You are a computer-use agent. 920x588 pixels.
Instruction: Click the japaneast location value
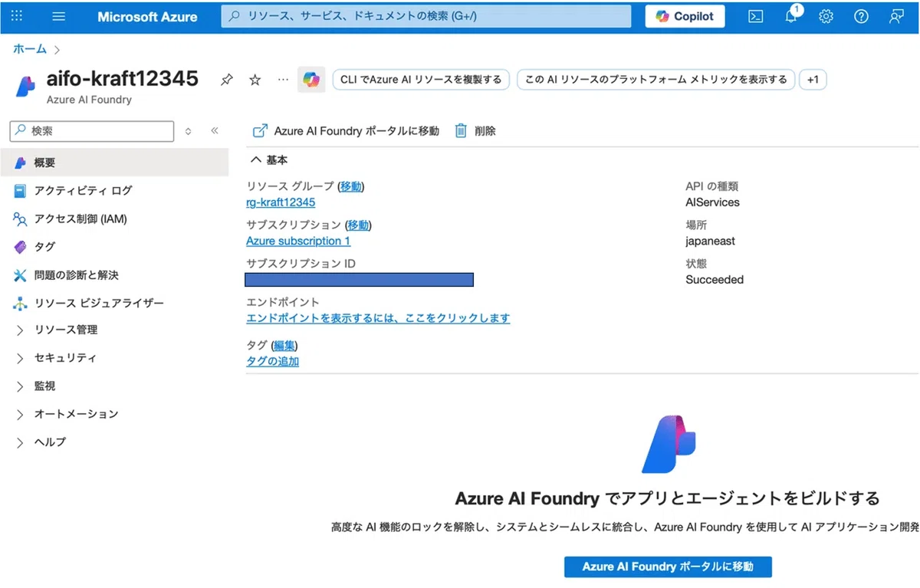coord(710,241)
